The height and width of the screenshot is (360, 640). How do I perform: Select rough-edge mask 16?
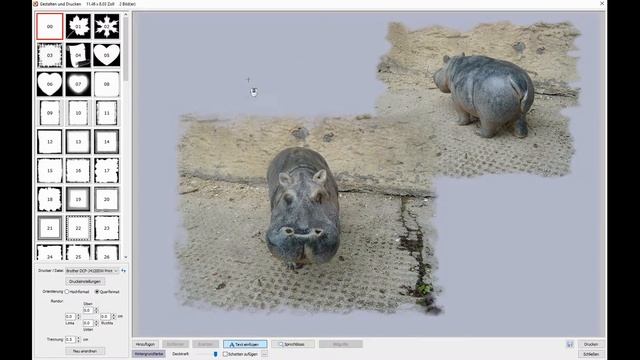[78, 171]
